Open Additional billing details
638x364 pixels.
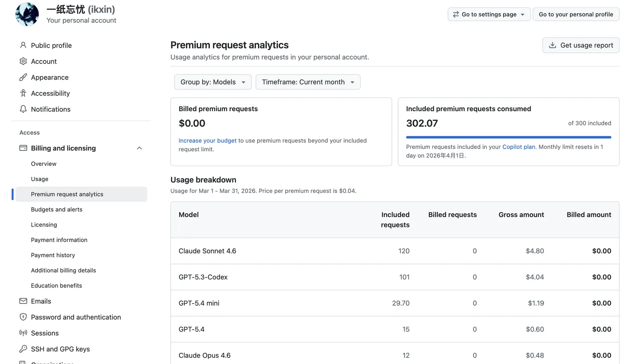(64, 270)
